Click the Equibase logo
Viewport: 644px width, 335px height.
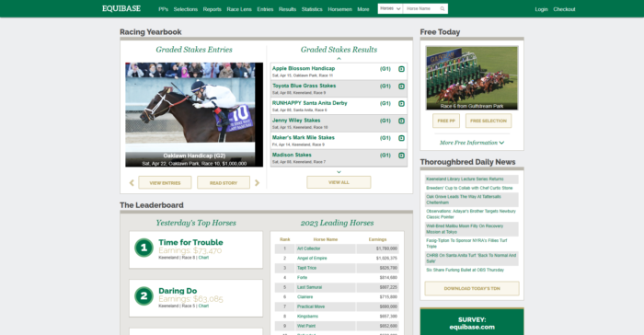121,8
